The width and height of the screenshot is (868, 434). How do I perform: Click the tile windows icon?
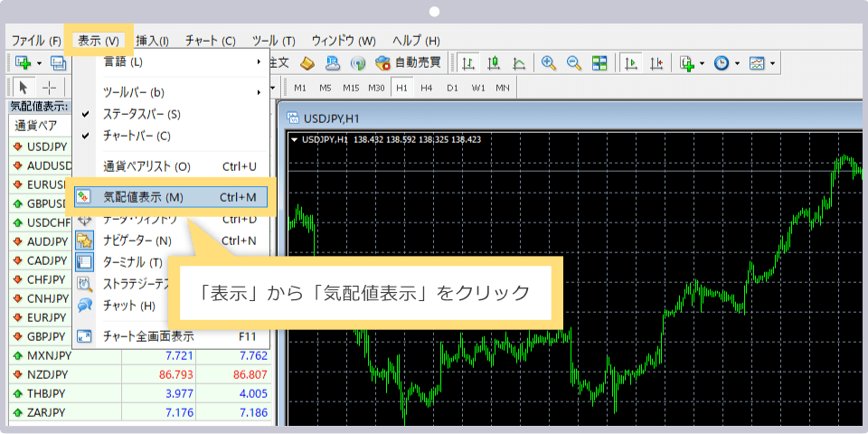coord(599,63)
